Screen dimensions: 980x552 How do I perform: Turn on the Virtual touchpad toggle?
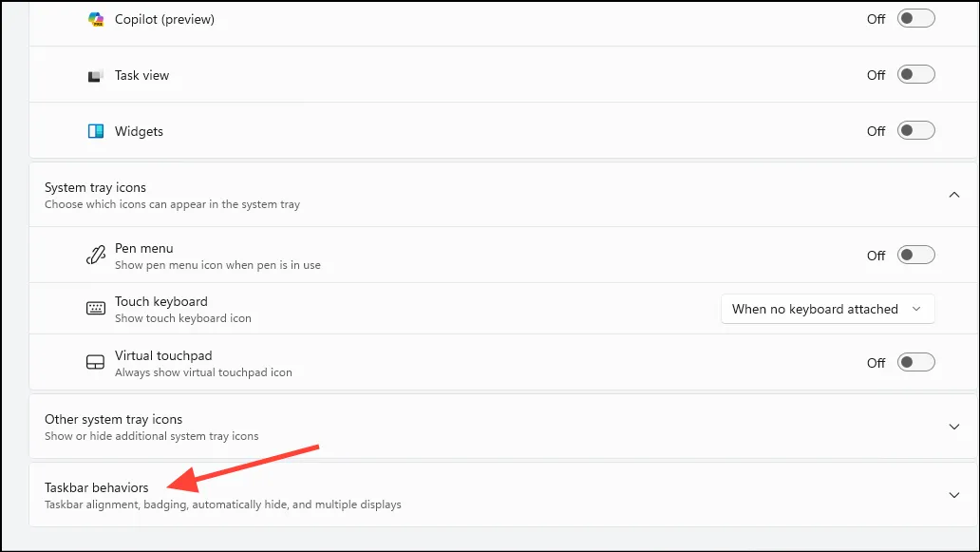point(915,363)
